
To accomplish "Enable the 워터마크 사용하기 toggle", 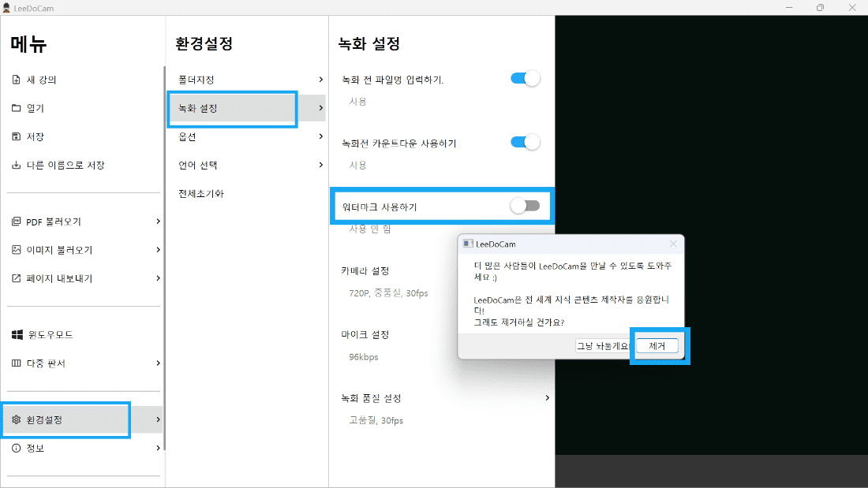I will pos(526,206).
